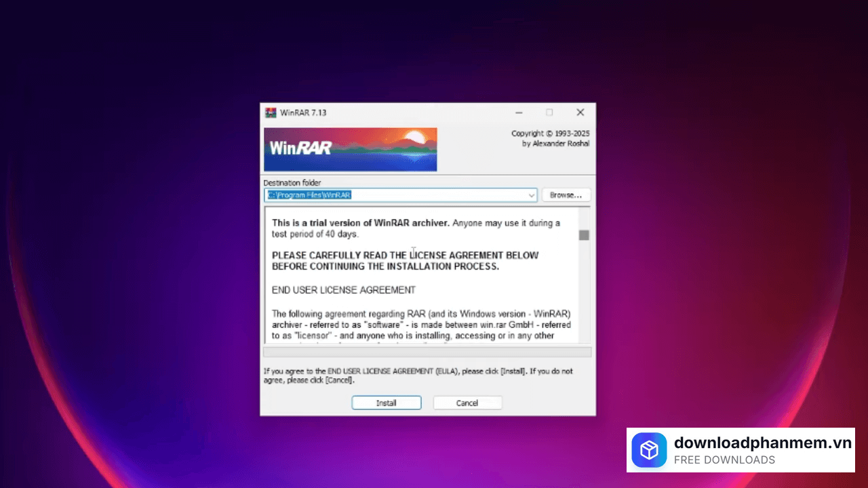
Task: Close the WinRAR setup window
Action: click(x=580, y=113)
